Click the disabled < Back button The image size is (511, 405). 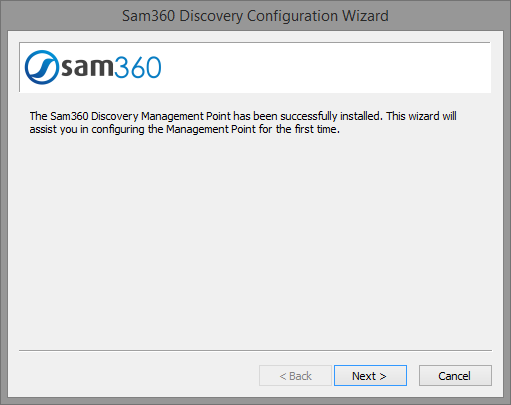(x=295, y=376)
